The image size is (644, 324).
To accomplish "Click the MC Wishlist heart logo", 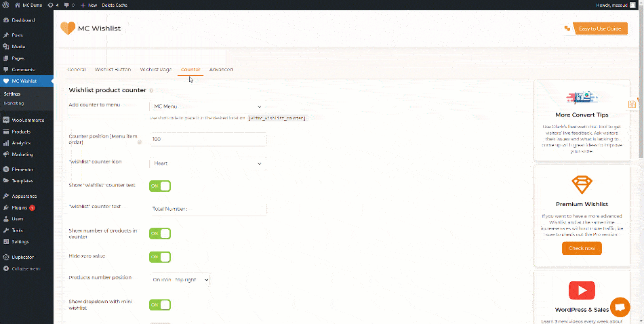I will [x=68, y=28].
